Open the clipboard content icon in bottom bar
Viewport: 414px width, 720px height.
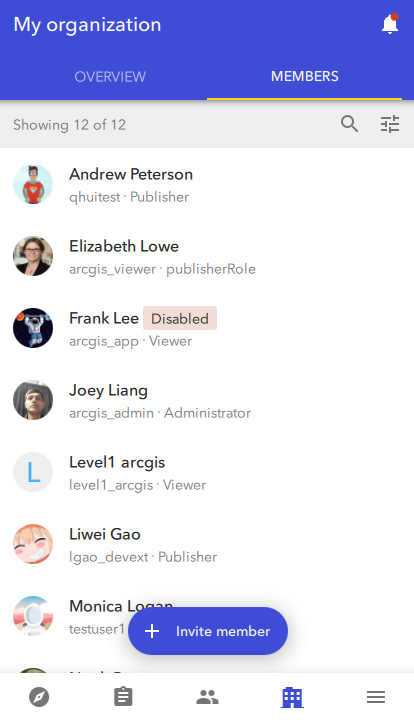(x=123, y=697)
